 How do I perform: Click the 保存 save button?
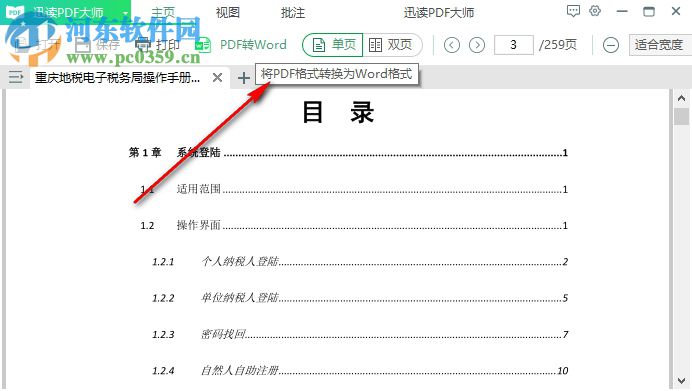97,45
